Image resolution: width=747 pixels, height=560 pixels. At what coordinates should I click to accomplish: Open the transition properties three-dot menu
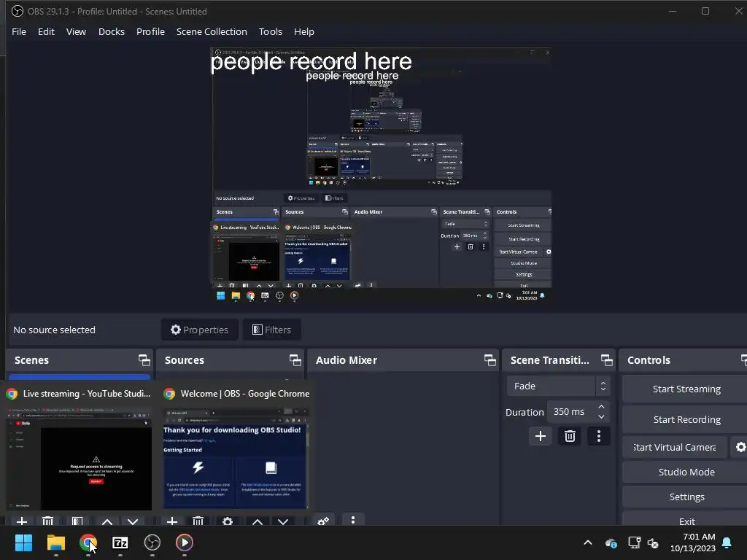[x=599, y=436]
